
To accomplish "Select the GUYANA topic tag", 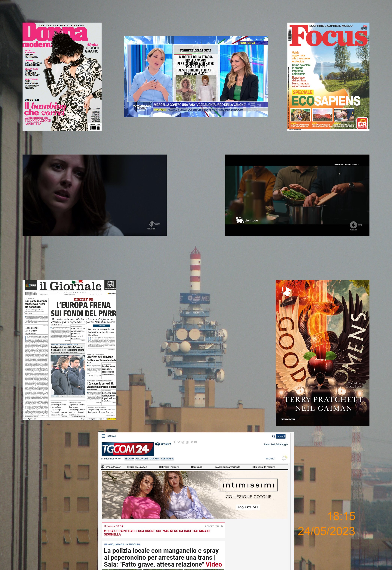I will click(155, 459).
